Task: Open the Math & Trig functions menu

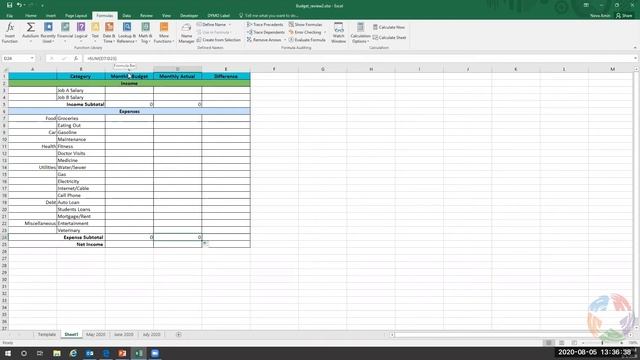Action: pos(145,33)
